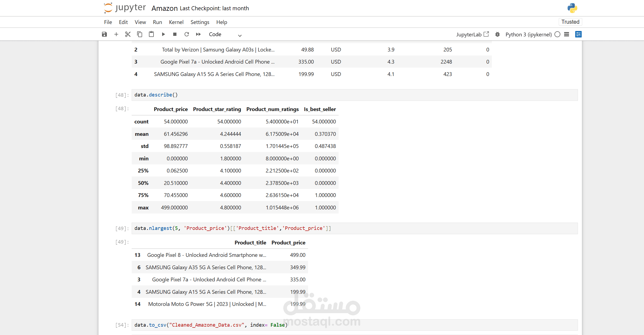
Task: Click the kernel status circle indicator
Action: (x=557, y=34)
